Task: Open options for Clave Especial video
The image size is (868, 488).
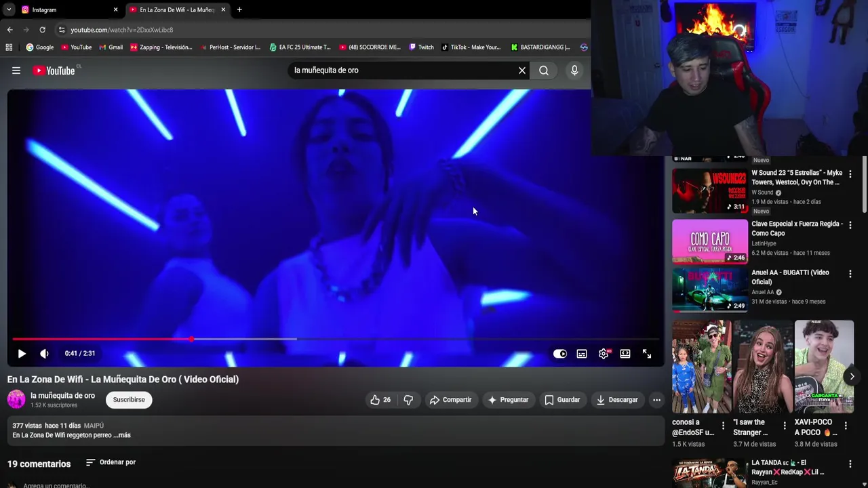Action: 850,224
